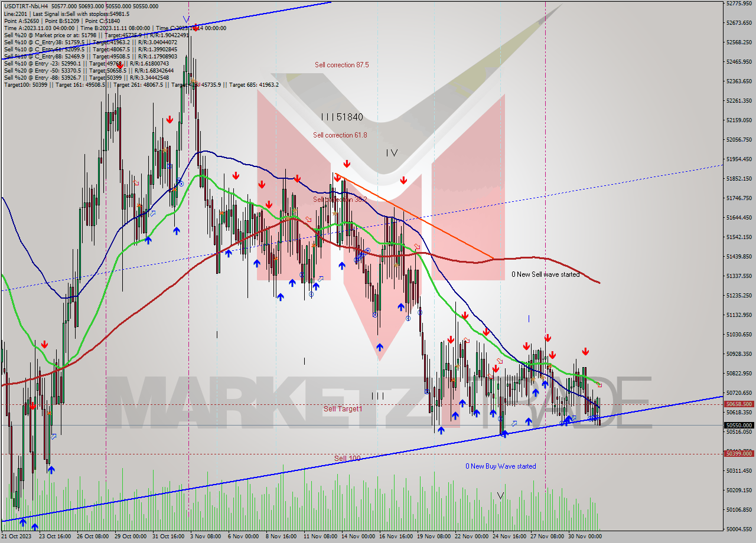The height and width of the screenshot is (543, 756).
Task: Click the 51852.150 price axis value
Action: pos(739,179)
